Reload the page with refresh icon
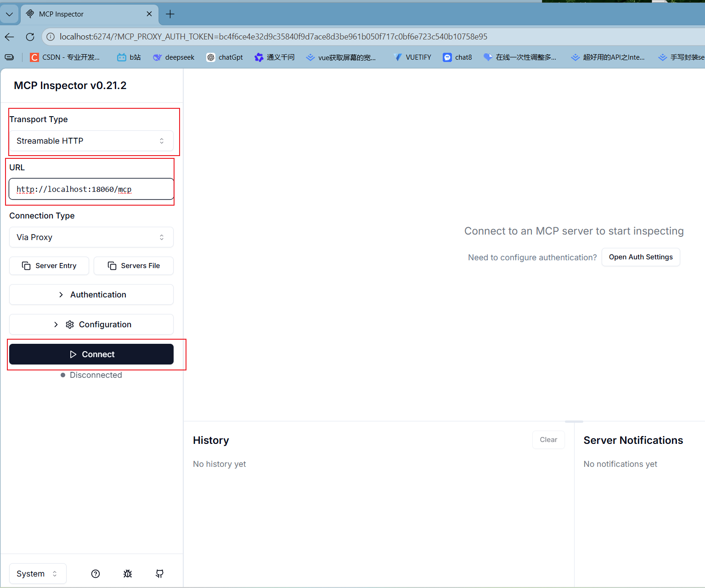Image resolution: width=705 pixels, height=588 pixels. point(30,37)
